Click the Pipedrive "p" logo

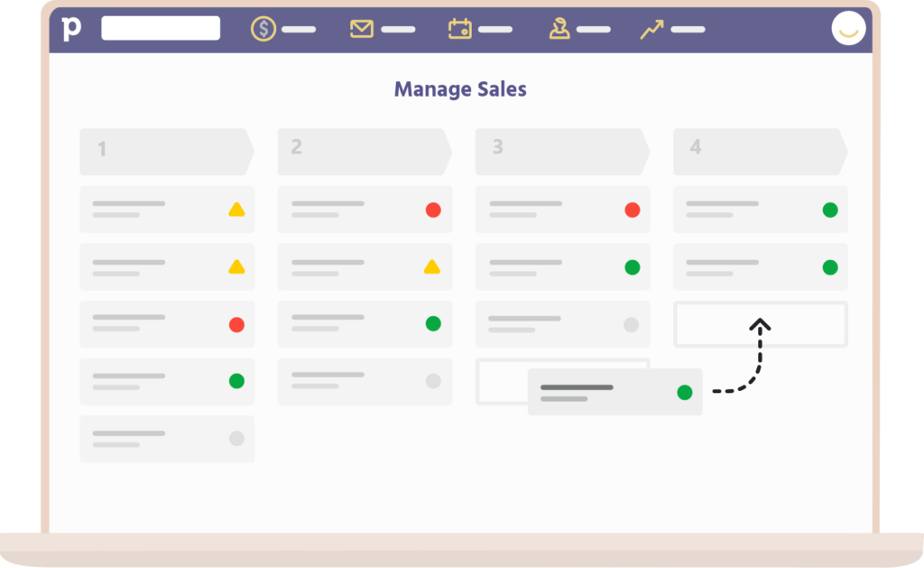click(x=71, y=28)
